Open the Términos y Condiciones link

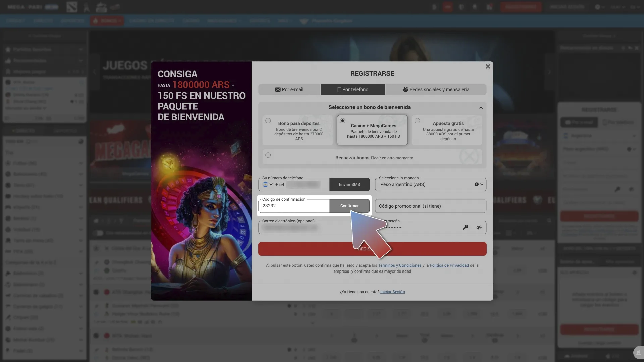click(400, 265)
